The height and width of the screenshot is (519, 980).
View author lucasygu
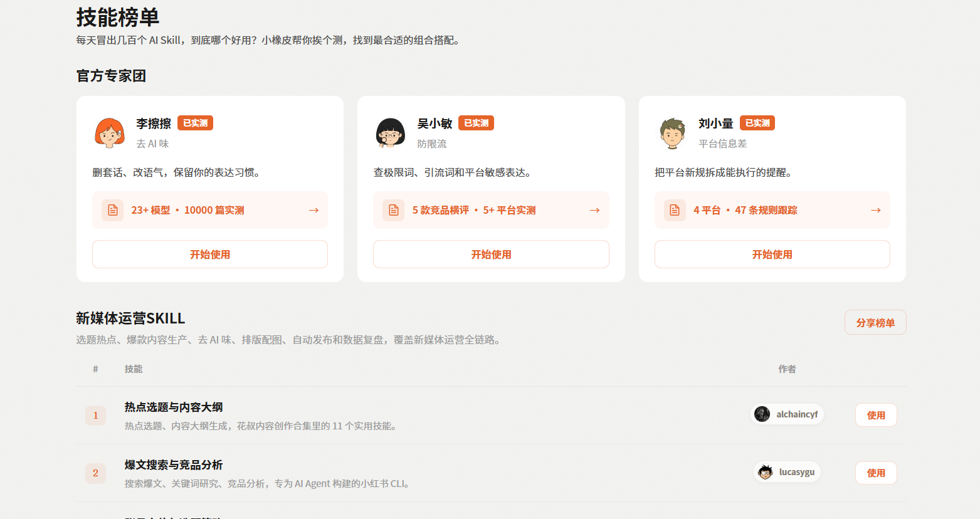(787, 472)
